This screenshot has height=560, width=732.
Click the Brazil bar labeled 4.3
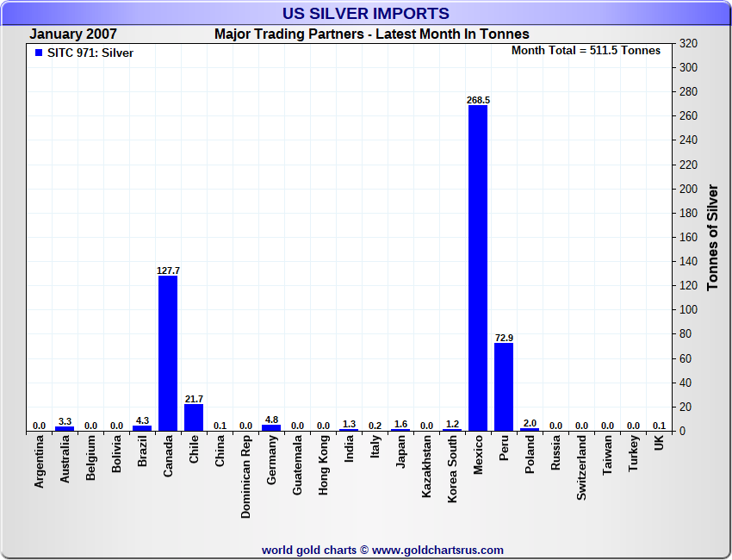(x=142, y=428)
